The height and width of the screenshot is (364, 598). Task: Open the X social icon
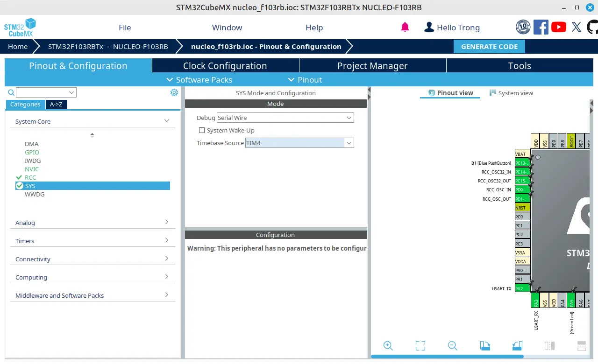[x=577, y=27]
